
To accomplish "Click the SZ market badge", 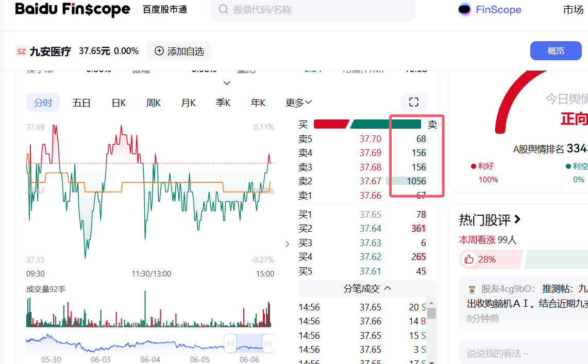I will [x=21, y=51].
